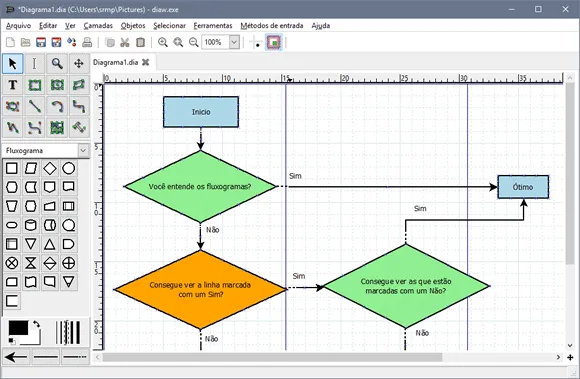Pick the summing junction crossed circle
The width and height of the screenshot is (580, 379).
[12, 263]
